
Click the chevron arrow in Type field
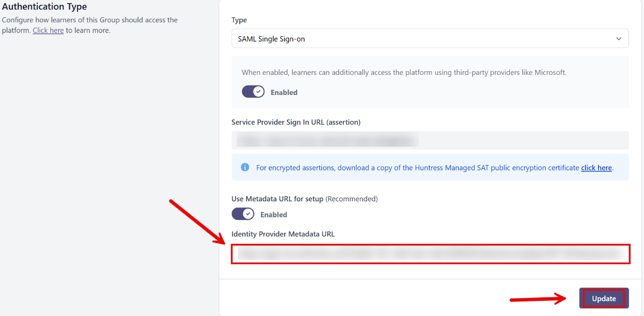(x=618, y=39)
